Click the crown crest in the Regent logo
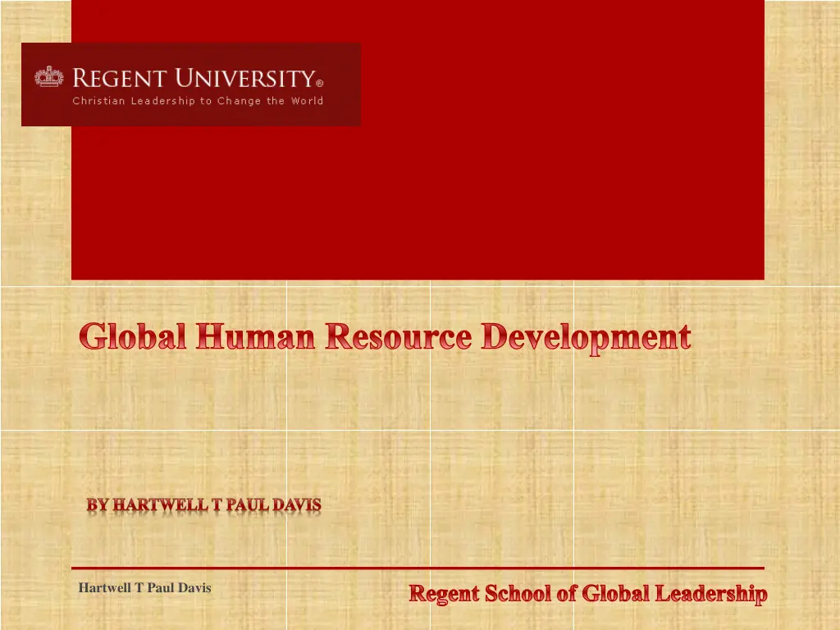Image resolution: width=840 pixels, height=630 pixels. click(48, 78)
